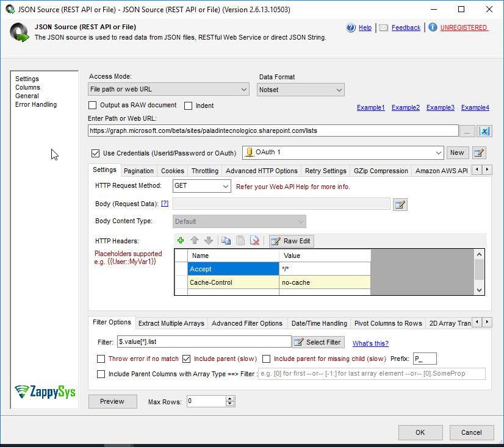This screenshot has width=504, height=447.
Task: Enable Throw error if no match
Action: (x=101, y=359)
